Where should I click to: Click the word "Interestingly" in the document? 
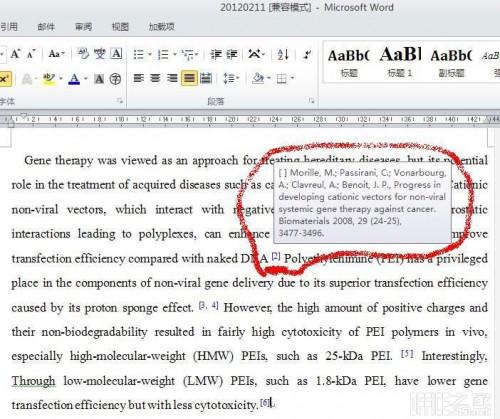[454, 356]
